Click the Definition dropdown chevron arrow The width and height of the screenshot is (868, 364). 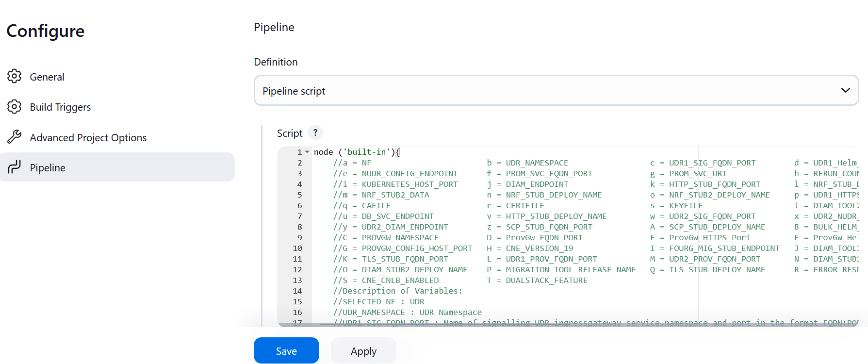(845, 90)
